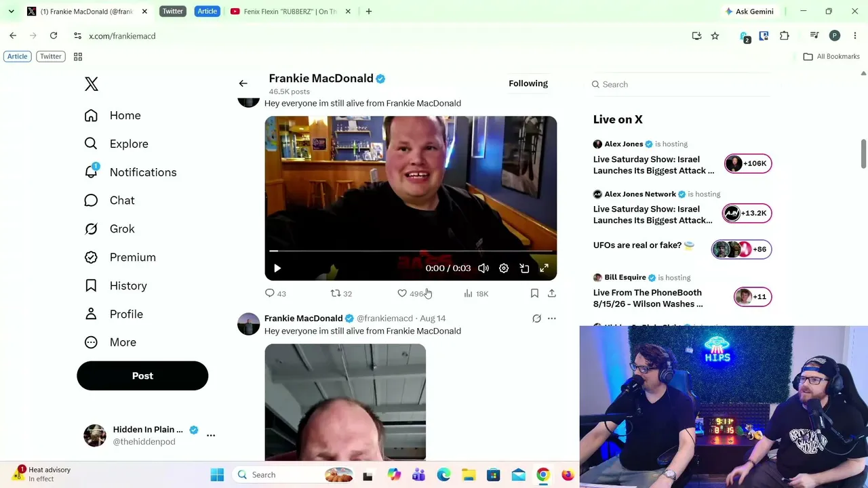This screenshot has width=868, height=488.
Task: Bookmark this page with the star icon
Action: [x=715, y=36]
